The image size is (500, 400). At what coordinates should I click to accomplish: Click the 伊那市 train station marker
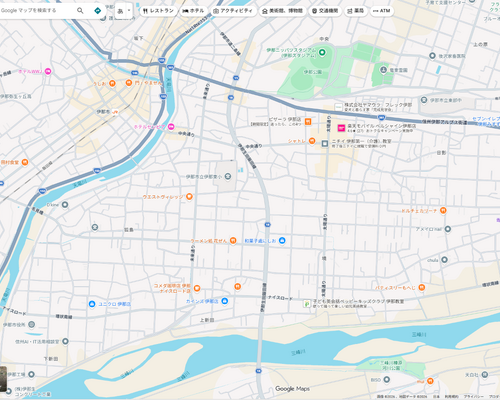[x=115, y=112]
